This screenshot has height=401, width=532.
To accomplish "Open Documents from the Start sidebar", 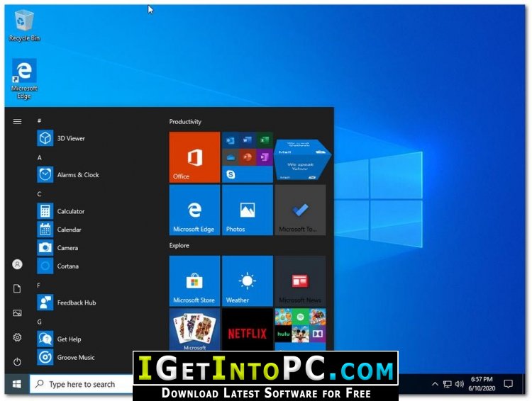I will click(x=17, y=288).
